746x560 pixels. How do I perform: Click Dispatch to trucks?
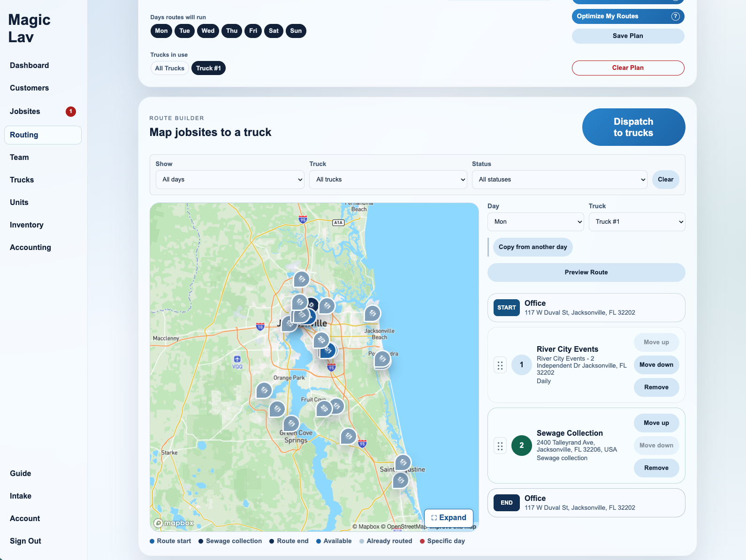[633, 127]
